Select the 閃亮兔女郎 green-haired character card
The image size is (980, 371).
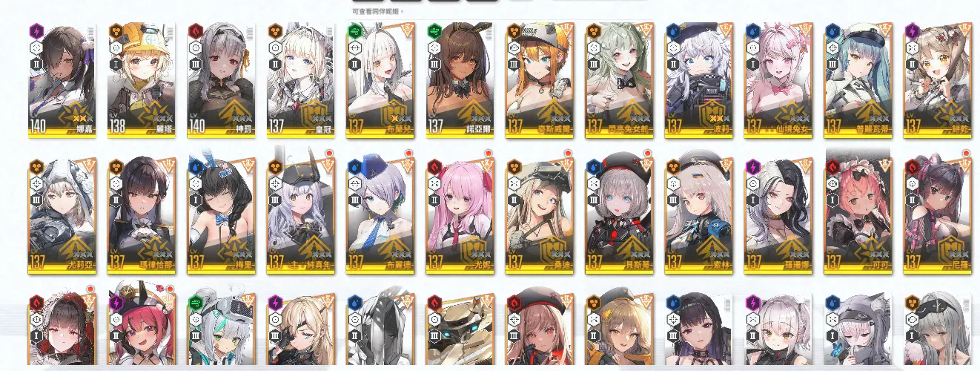[x=619, y=79]
